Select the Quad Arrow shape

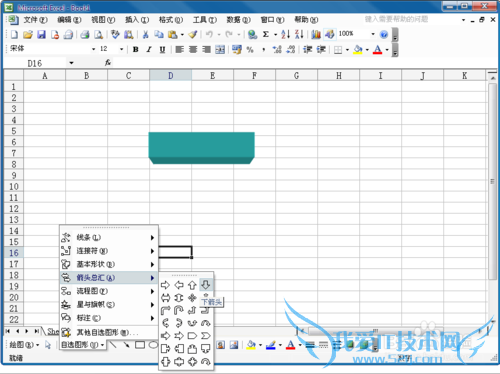pos(192,298)
